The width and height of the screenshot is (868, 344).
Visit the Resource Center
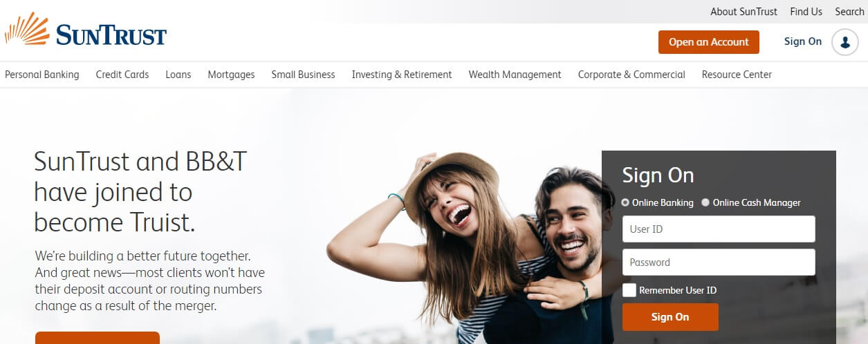coord(737,75)
